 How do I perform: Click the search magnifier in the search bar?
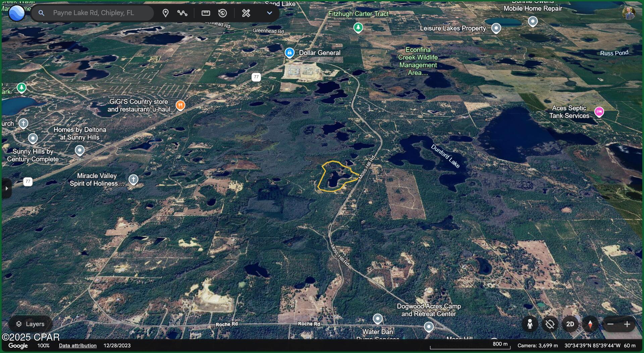click(41, 13)
